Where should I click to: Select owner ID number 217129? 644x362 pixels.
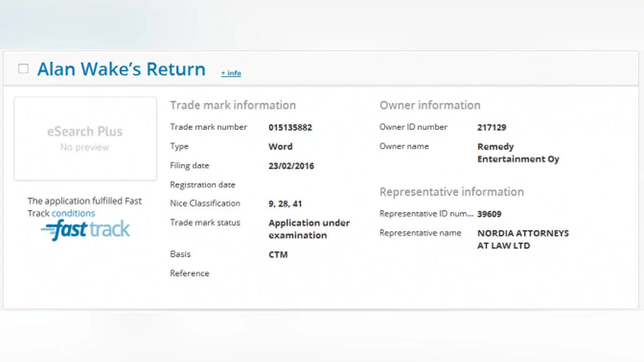[492, 128]
